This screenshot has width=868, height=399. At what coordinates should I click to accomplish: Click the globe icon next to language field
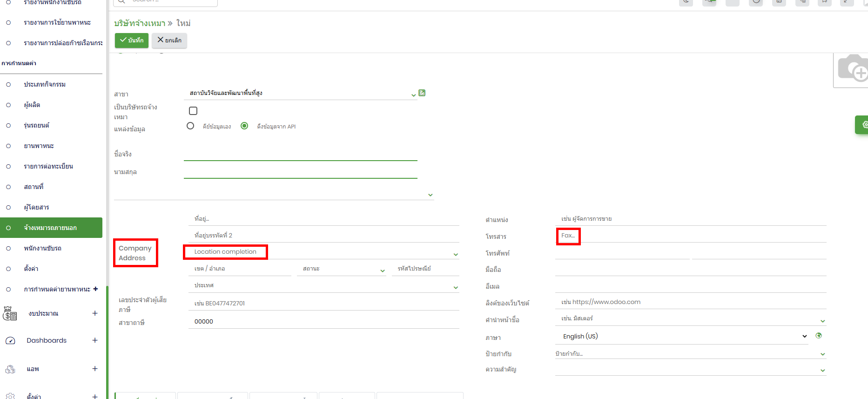pos(819,336)
